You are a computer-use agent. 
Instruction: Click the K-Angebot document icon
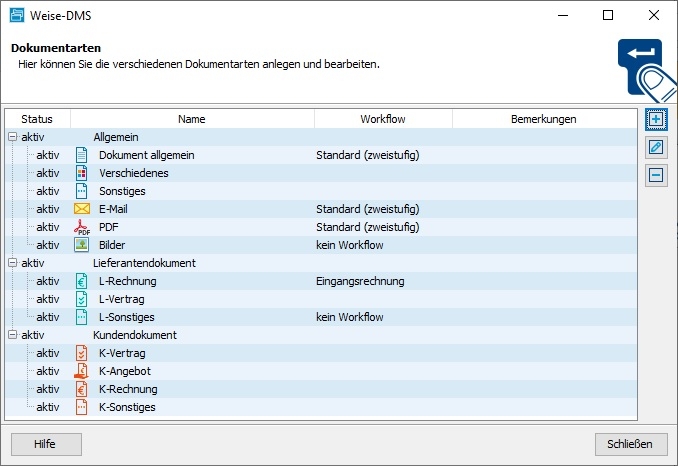tap(82, 371)
